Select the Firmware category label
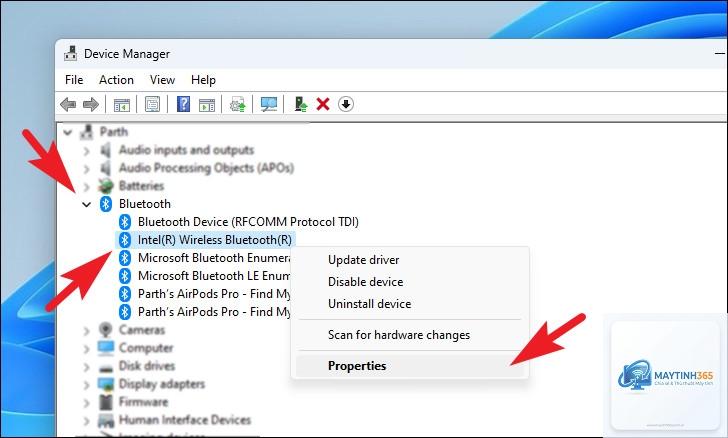 point(143,402)
